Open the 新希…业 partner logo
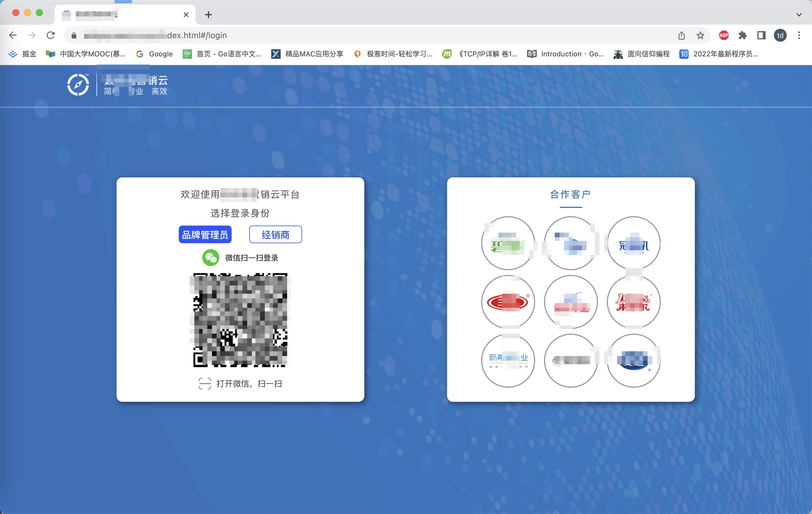 pos(508,360)
